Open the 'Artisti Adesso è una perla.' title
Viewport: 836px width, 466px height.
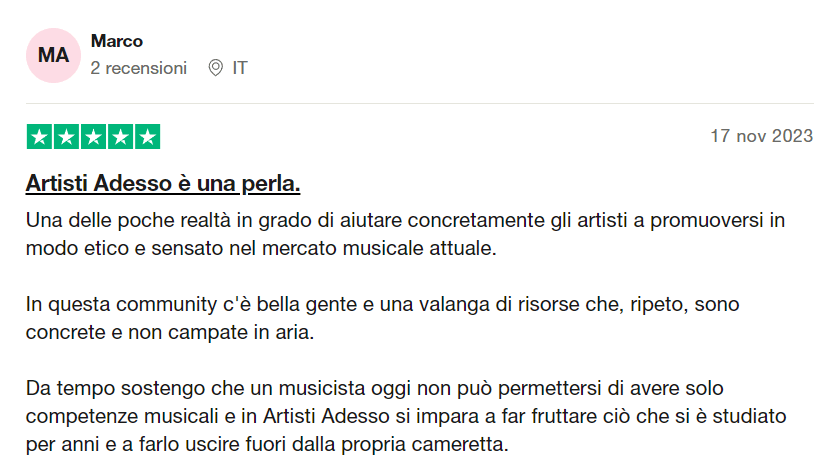coord(163,185)
